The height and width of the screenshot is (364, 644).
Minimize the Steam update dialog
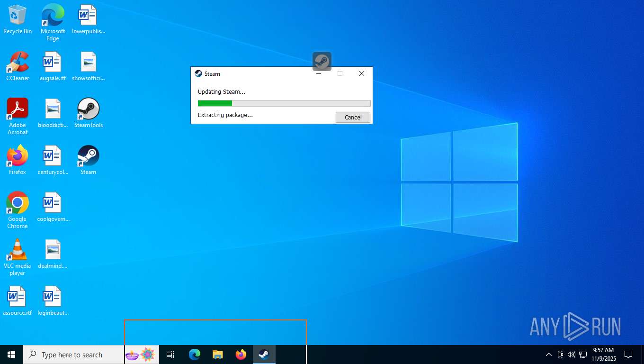(319, 73)
